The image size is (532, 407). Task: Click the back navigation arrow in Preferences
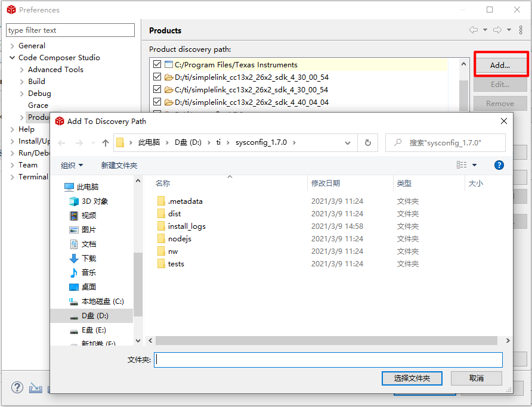[474, 30]
